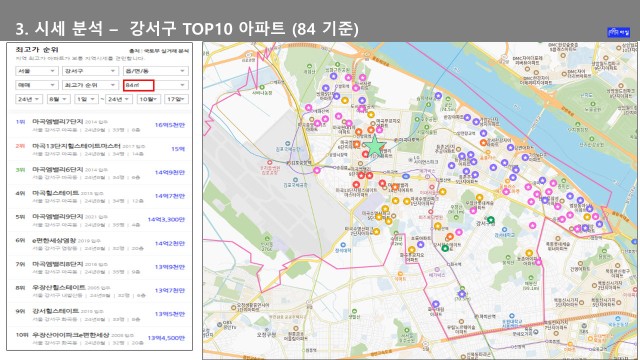Open the 강서구 district dropdown

tap(90, 71)
